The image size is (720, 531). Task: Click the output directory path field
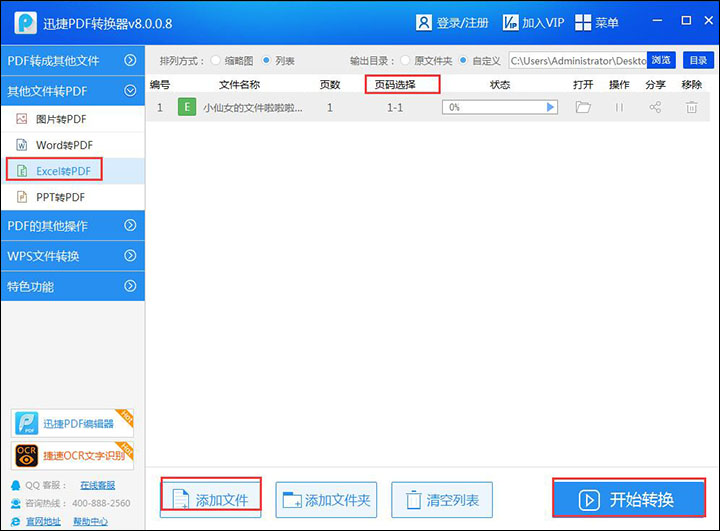576,61
